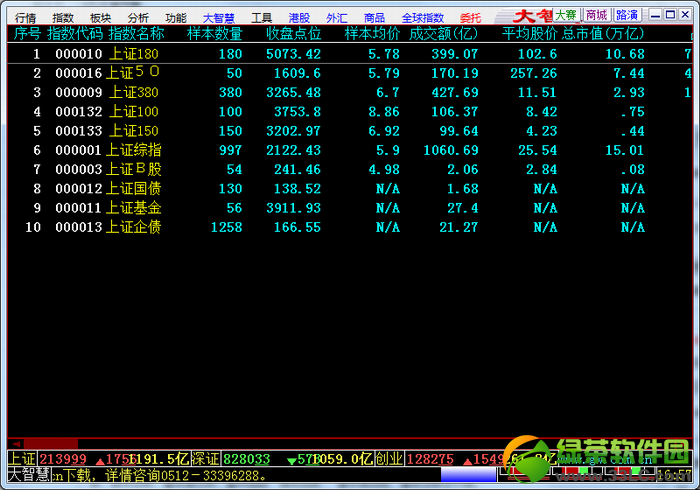Sort by 序号 column header
Image resolution: width=700 pixels, height=497 pixels.
point(27,33)
